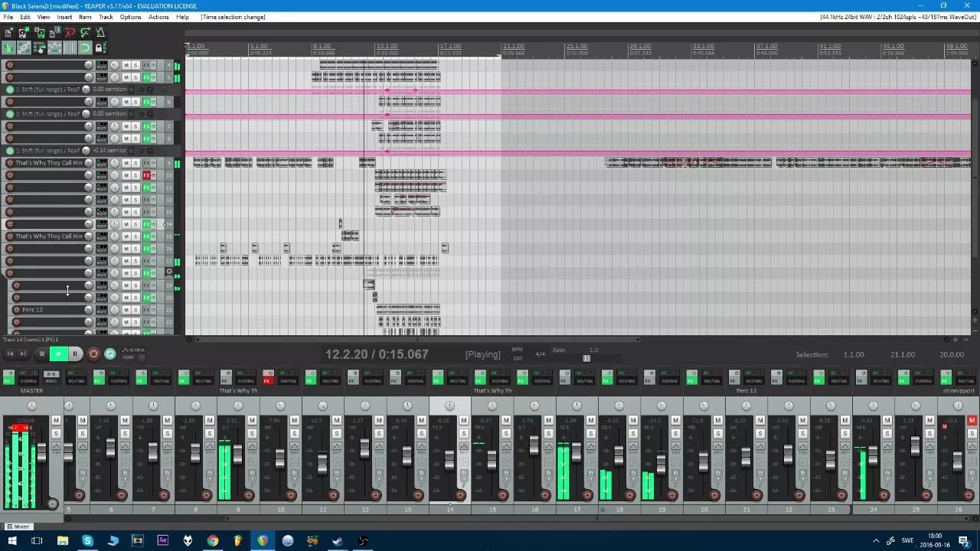Solo mixer channel 9
This screenshot has width=980, height=551.
(x=251, y=434)
